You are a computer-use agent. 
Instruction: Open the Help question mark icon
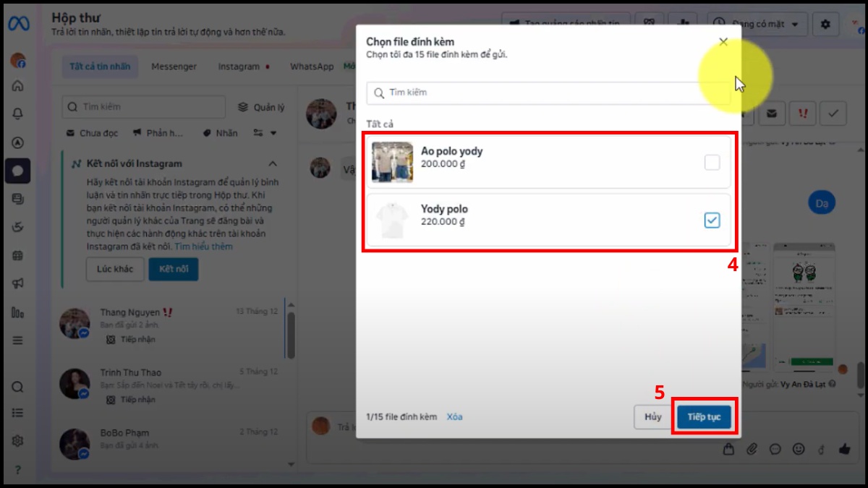[x=18, y=469]
